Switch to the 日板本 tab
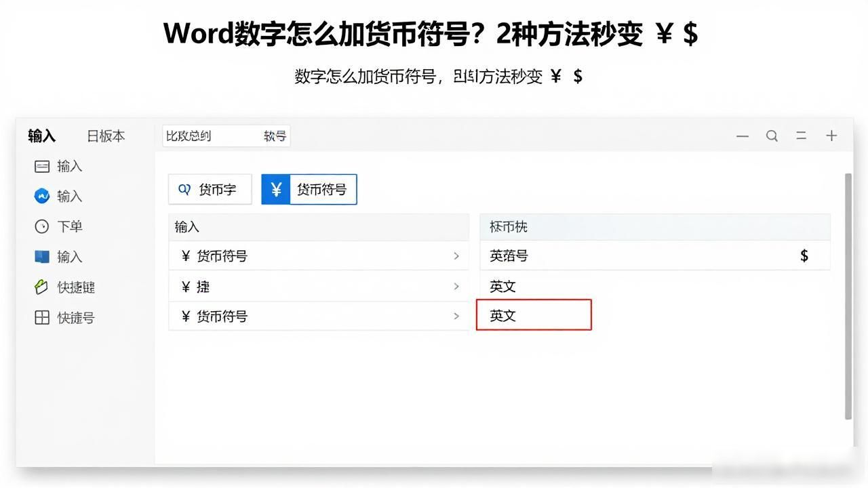This screenshot has height=488, width=868. coord(106,136)
